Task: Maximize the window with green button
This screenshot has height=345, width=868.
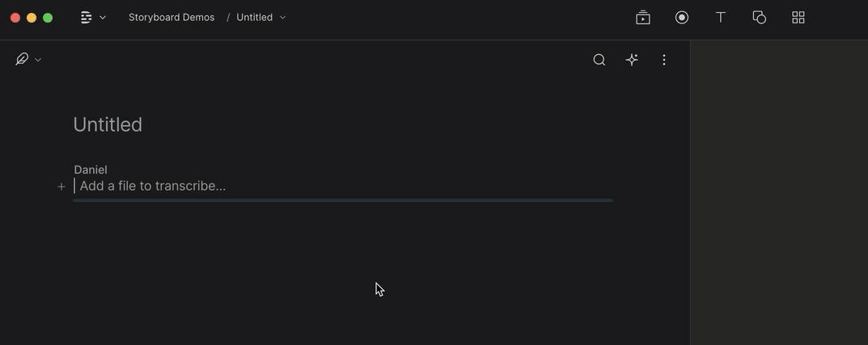Action: click(48, 18)
